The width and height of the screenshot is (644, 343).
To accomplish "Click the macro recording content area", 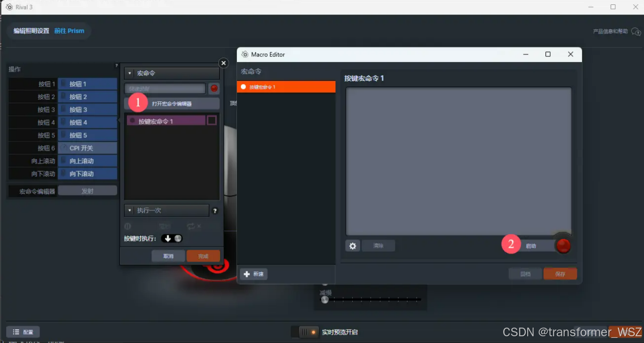I will (459, 161).
